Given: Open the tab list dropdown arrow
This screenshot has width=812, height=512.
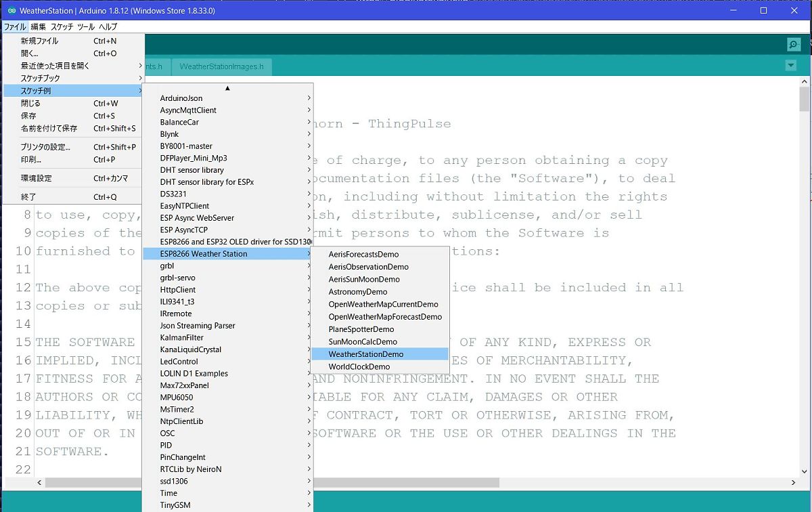Looking at the screenshot, I should point(790,66).
